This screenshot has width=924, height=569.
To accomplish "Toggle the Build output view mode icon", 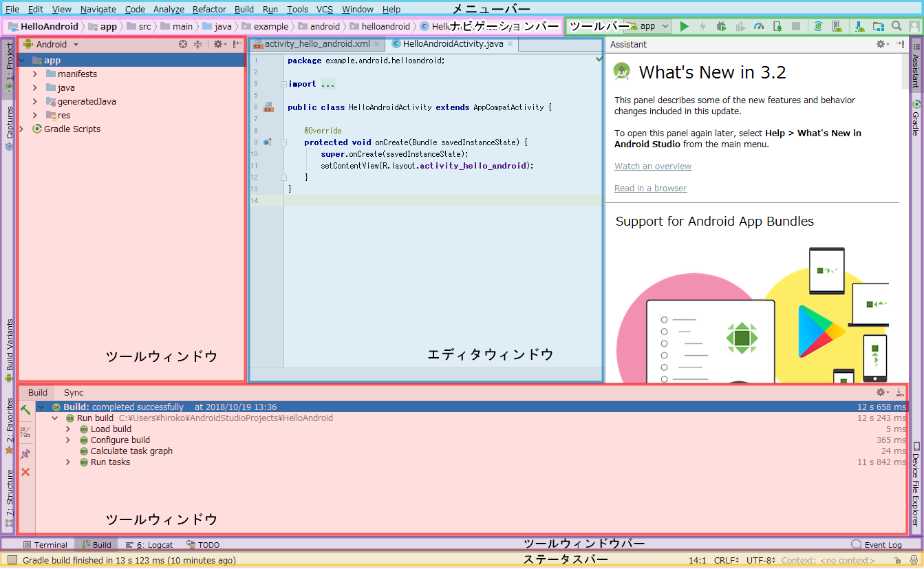I will point(25,432).
